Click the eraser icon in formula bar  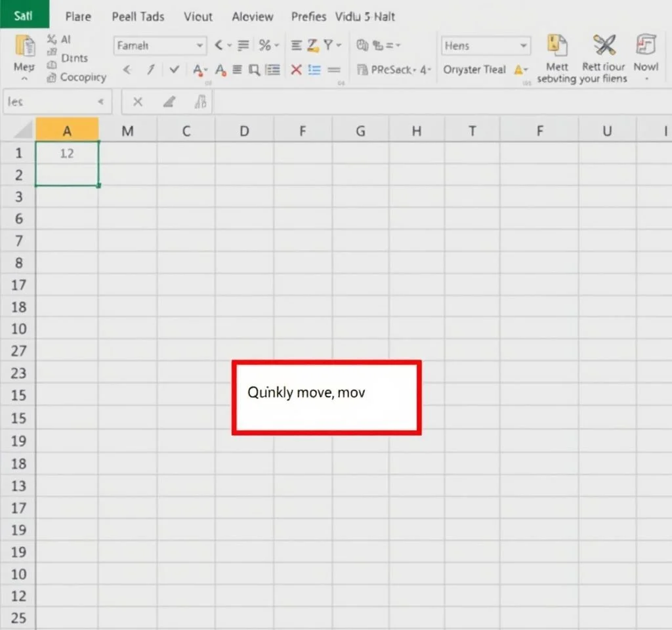tap(169, 102)
